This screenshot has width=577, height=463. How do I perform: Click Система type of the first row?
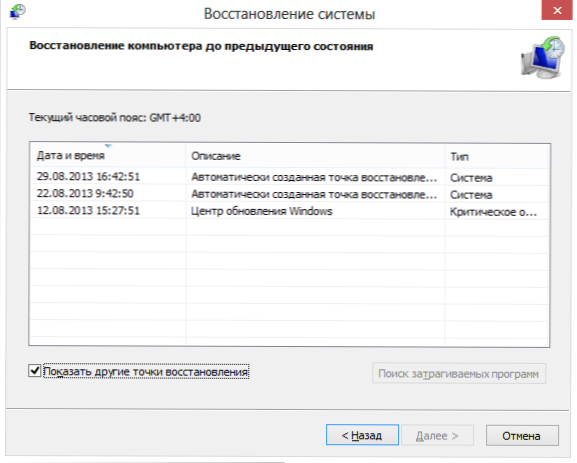click(x=471, y=178)
